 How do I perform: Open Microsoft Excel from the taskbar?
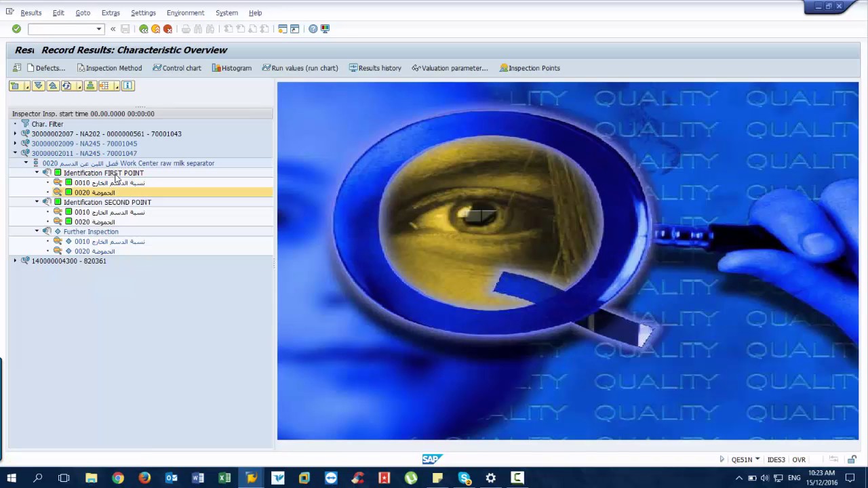(224, 478)
